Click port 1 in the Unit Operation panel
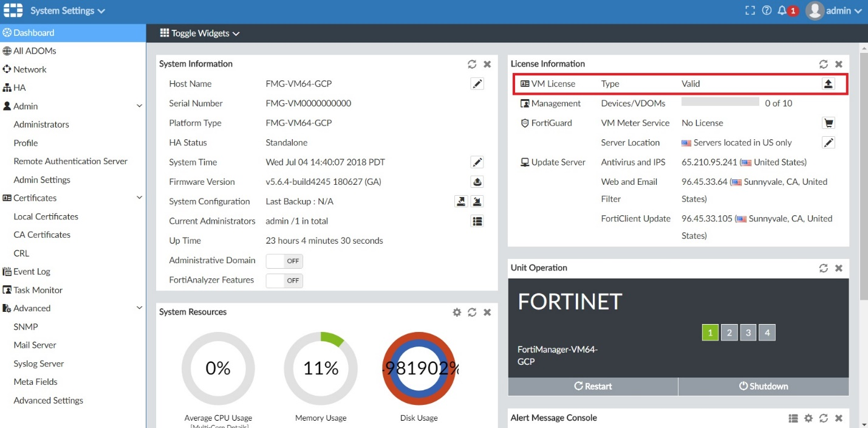The height and width of the screenshot is (428, 868). pos(710,332)
